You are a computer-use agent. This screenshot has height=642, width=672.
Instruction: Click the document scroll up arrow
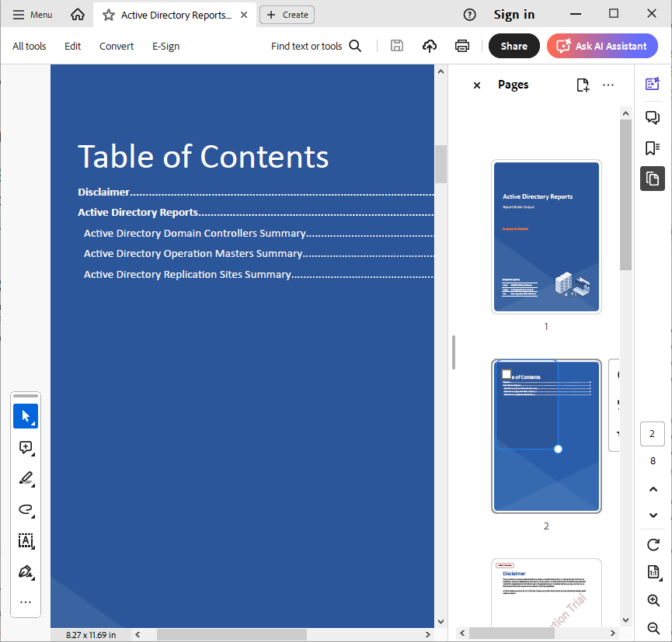(x=440, y=72)
